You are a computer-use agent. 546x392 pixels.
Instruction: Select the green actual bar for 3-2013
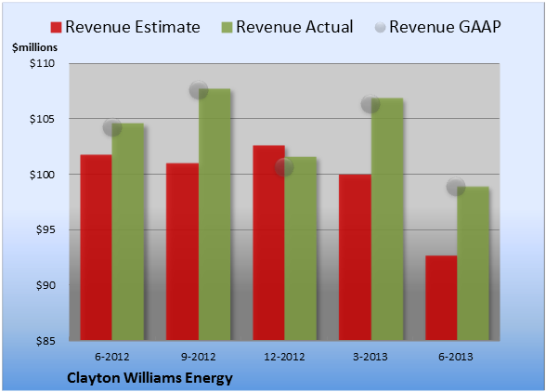[x=387, y=219]
